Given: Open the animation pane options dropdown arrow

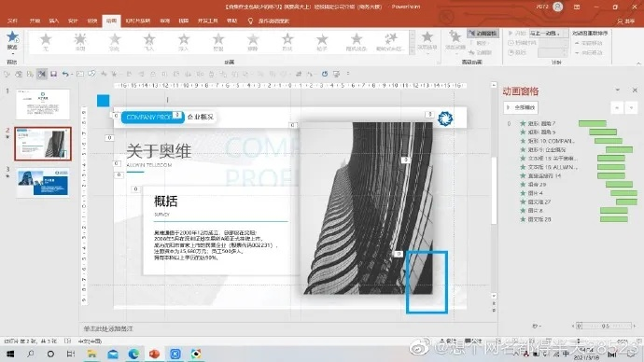Looking at the screenshot, I should click(617, 90).
